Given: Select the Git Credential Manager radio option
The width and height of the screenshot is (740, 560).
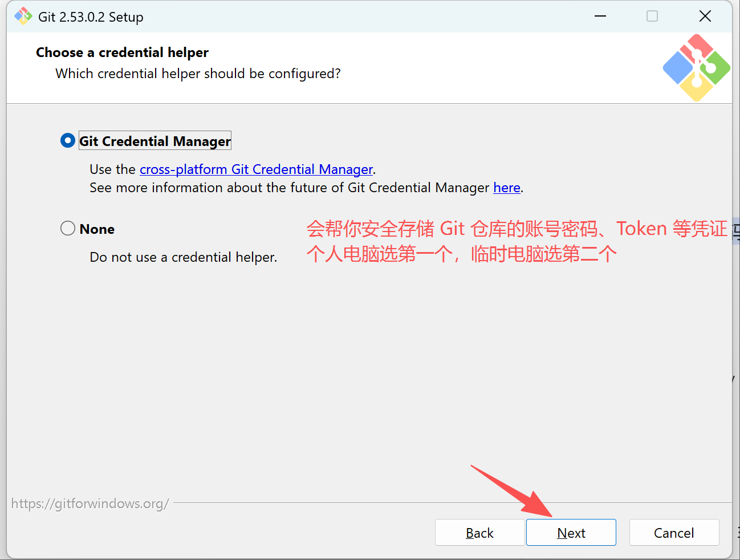Looking at the screenshot, I should [x=68, y=140].
